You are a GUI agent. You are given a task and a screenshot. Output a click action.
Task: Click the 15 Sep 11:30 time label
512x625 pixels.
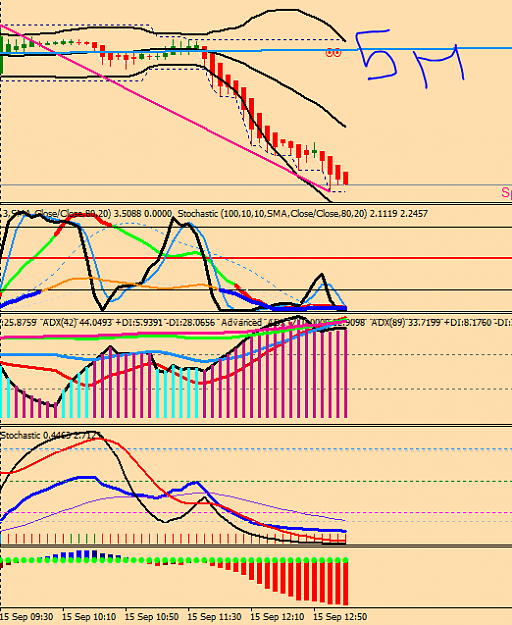[x=214, y=617]
